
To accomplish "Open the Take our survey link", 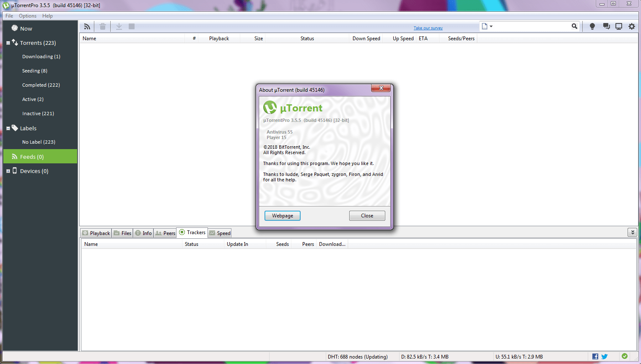I will coord(428,28).
